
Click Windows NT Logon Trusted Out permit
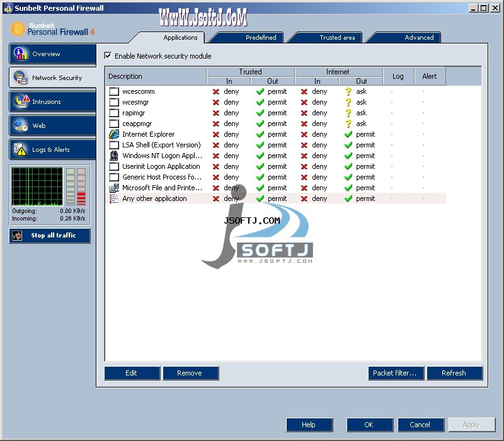click(x=277, y=156)
